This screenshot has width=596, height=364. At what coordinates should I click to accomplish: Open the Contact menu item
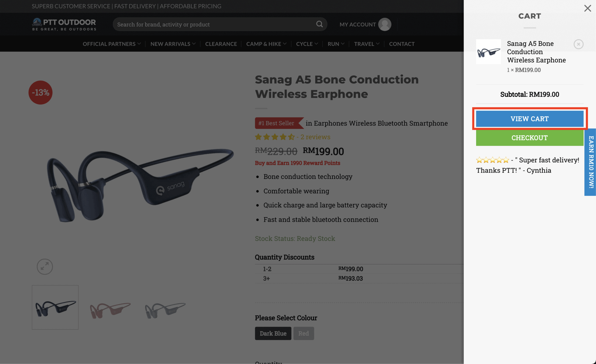(402, 44)
